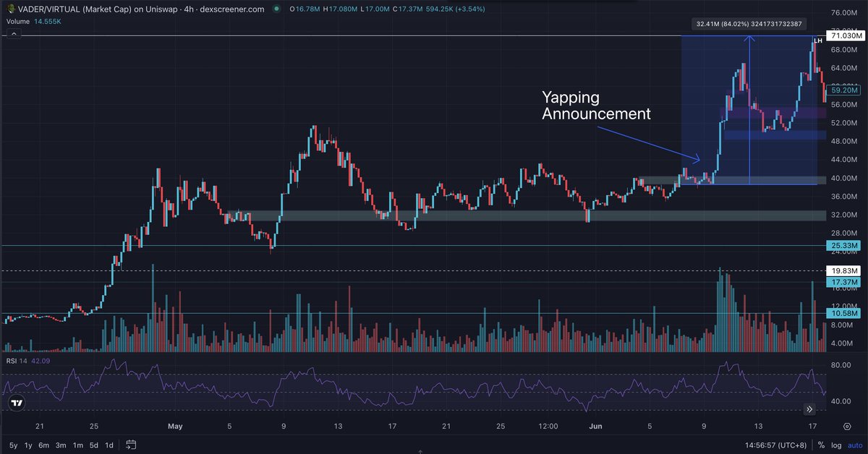The image size is (868, 454).
Task: Click the high price H17.080M
Action: tap(340, 9)
